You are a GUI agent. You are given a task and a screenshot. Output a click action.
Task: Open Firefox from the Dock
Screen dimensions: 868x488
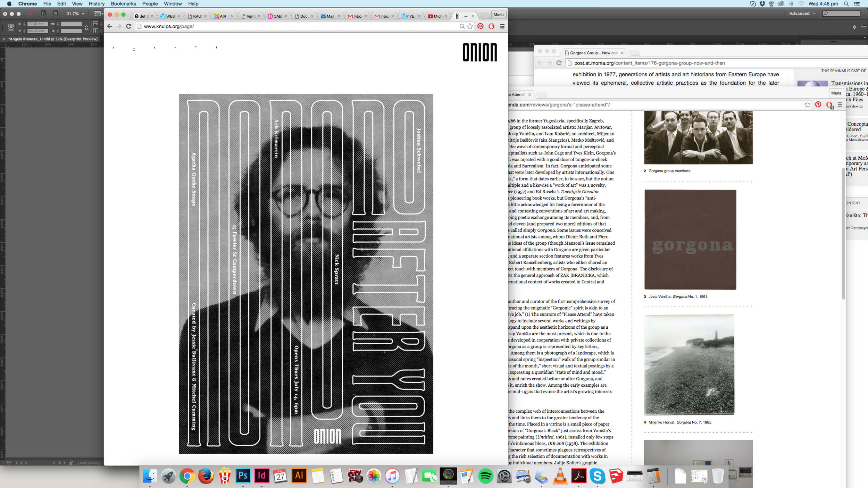[206, 476]
